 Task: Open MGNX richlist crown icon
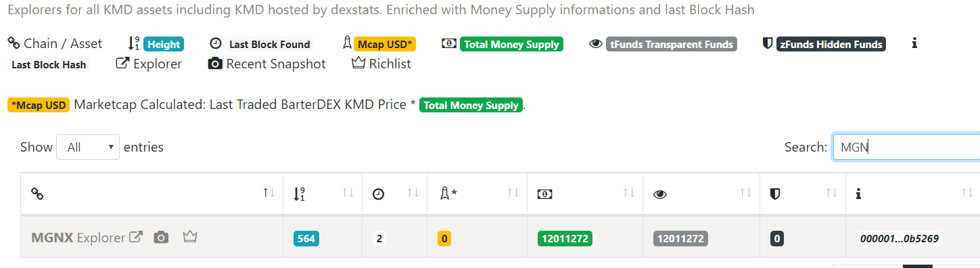[x=189, y=237]
